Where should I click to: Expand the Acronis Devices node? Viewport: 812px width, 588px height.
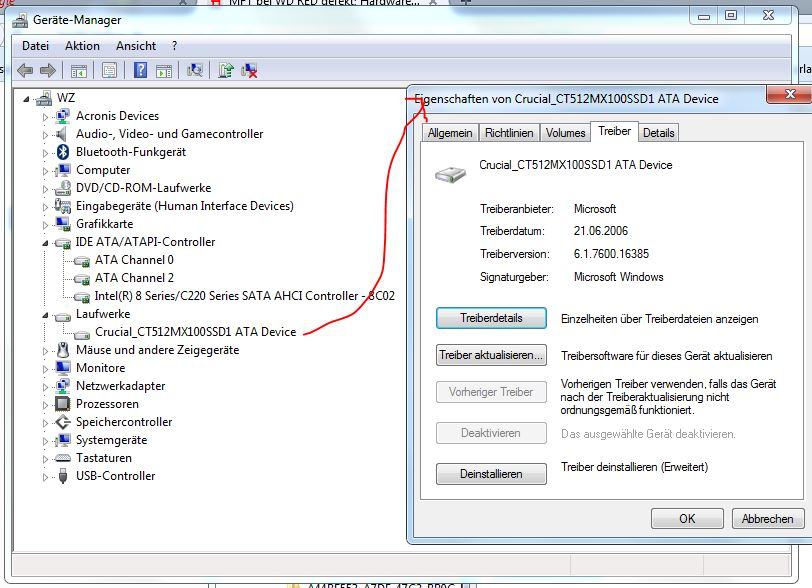[x=45, y=117]
